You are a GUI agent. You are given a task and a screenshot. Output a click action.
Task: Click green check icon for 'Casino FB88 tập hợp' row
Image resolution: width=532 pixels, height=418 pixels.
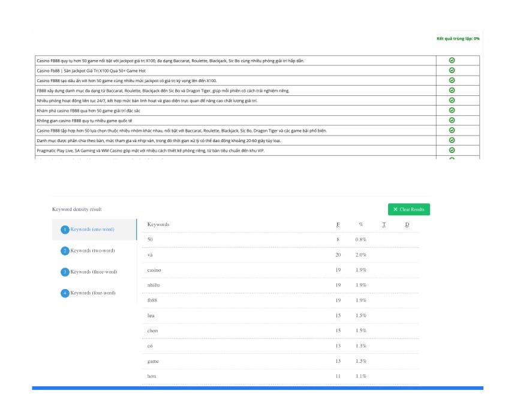452,130
